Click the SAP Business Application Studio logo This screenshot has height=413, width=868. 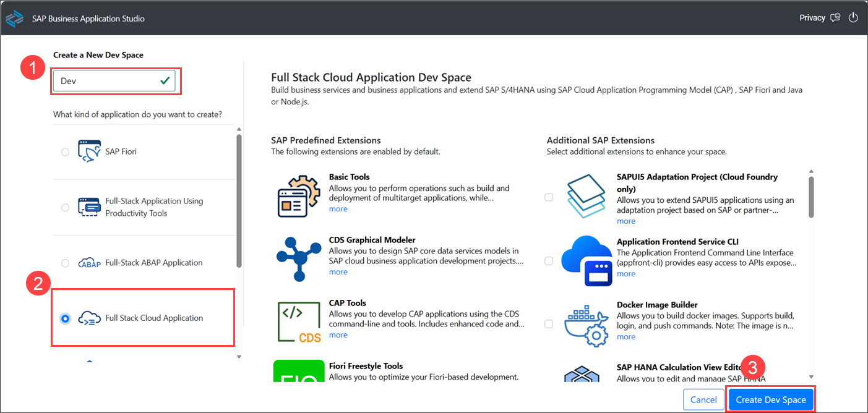point(14,19)
